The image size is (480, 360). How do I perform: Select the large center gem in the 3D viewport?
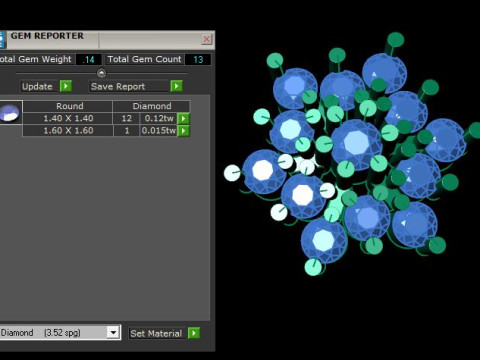tap(357, 144)
